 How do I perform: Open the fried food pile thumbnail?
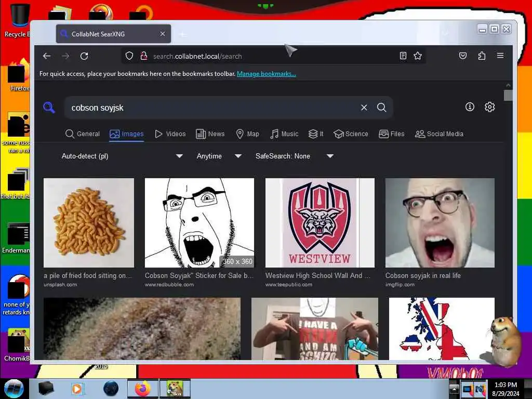[89, 223]
